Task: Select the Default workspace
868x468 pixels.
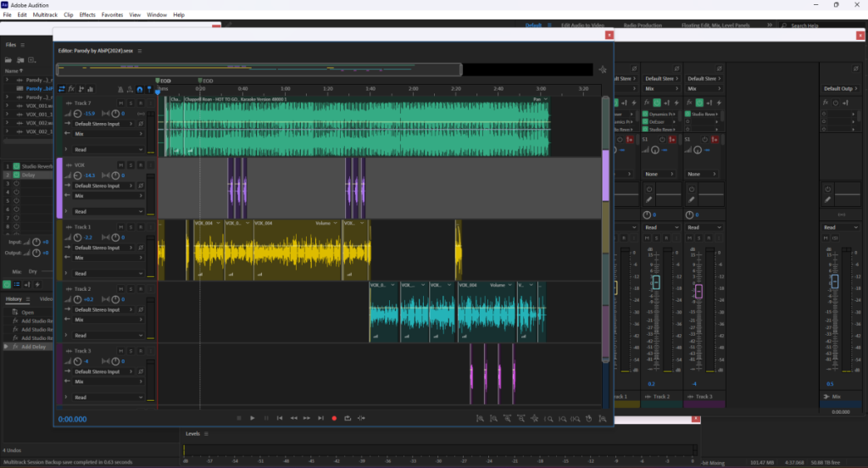Action: [x=533, y=25]
